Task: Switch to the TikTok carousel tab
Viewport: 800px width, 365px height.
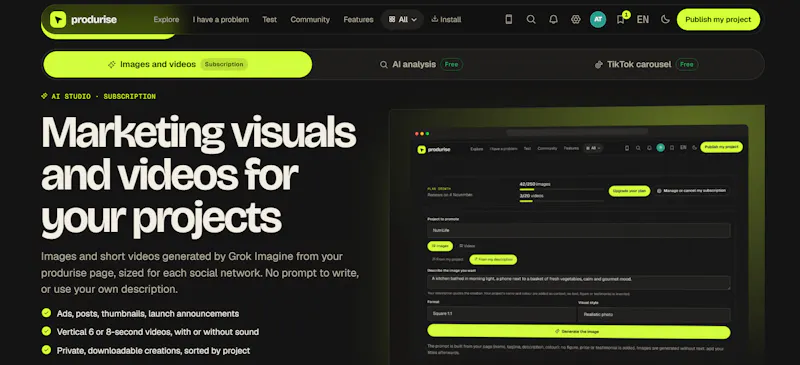Action: tap(646, 64)
